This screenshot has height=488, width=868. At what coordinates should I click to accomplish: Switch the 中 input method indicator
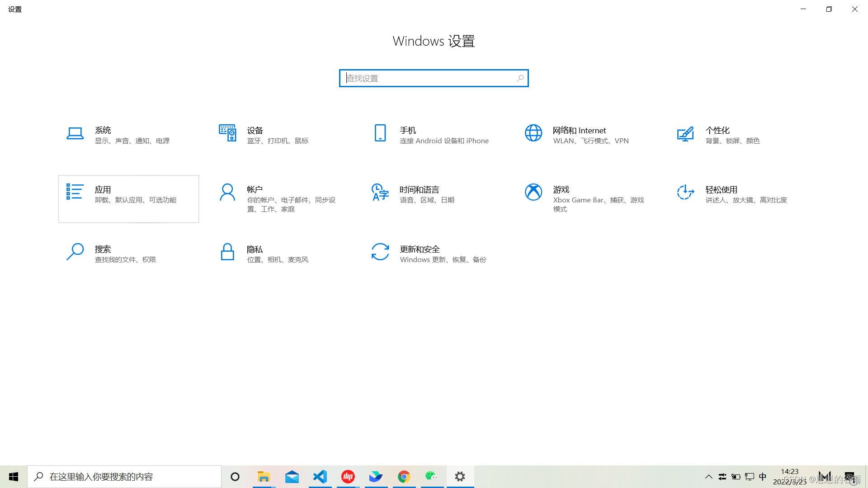(x=763, y=477)
